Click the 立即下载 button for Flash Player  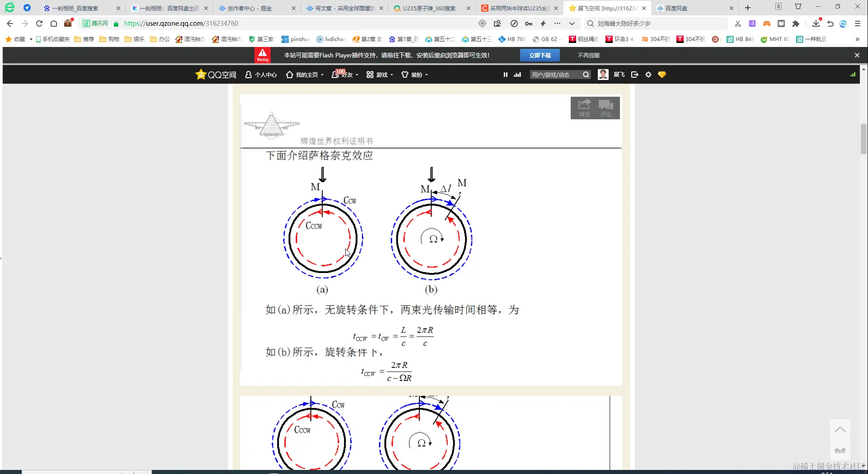[540, 55]
